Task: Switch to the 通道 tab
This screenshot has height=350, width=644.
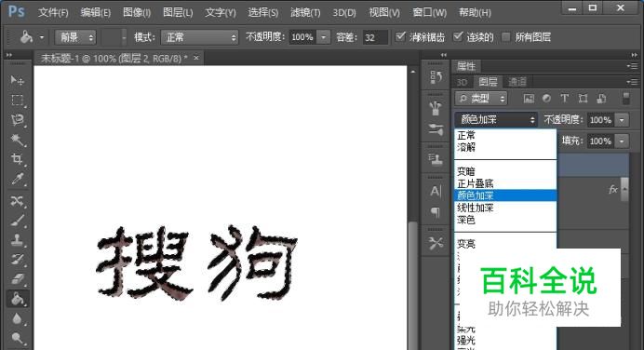Action: click(x=517, y=82)
